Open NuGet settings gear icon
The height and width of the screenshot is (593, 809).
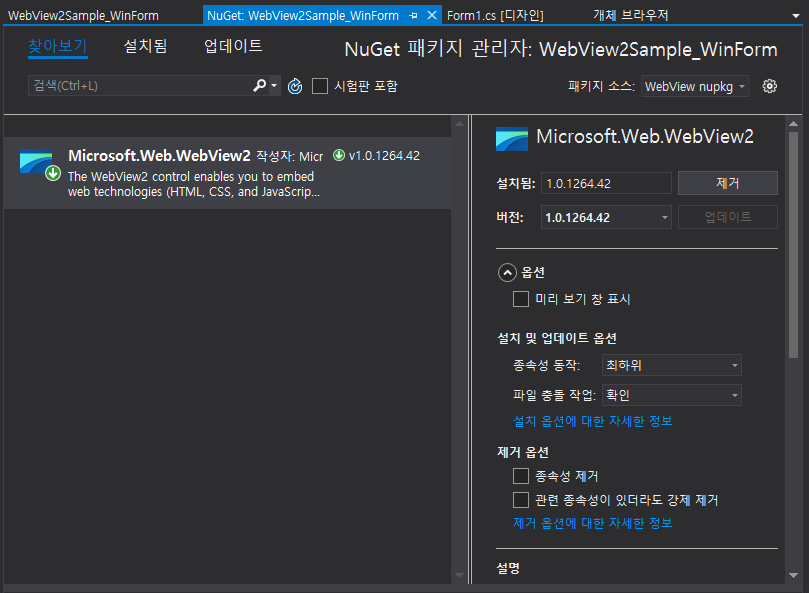click(x=769, y=86)
